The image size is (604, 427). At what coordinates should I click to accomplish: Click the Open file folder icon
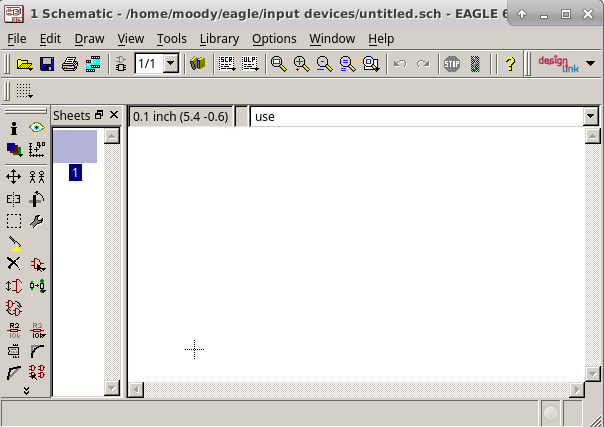click(24, 64)
